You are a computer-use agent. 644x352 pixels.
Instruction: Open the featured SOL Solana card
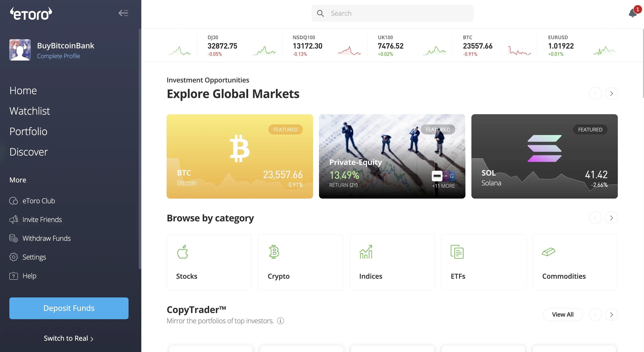click(x=544, y=156)
